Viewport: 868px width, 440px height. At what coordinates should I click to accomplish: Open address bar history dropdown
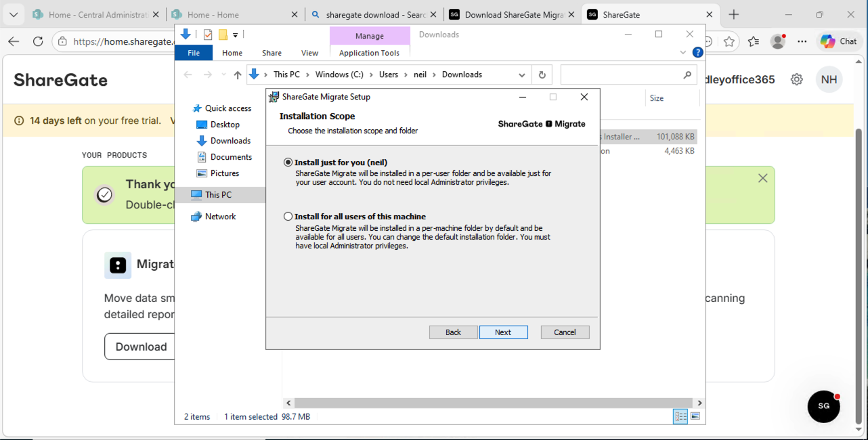522,75
